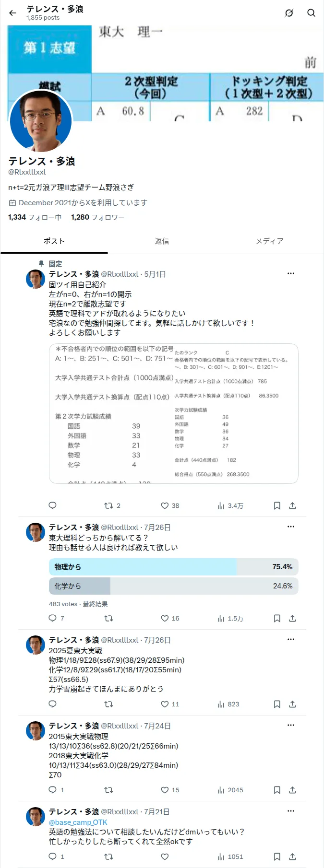
Task: Expand options menu on the 7月21日 post
Action: click(291, 811)
